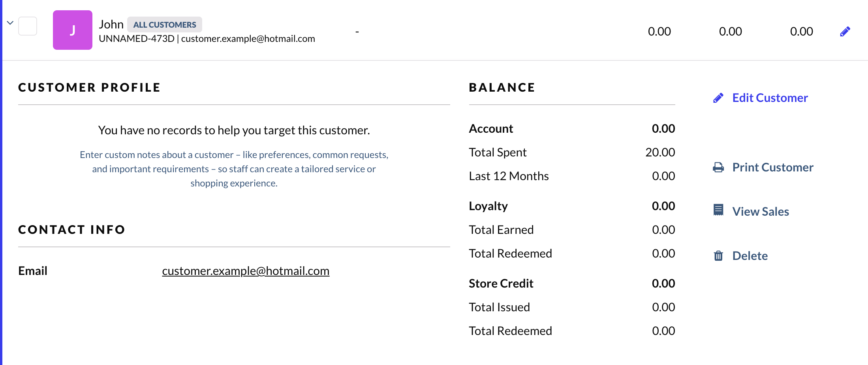Click the trash can icon beside Delete
868x365 pixels.
718,256
